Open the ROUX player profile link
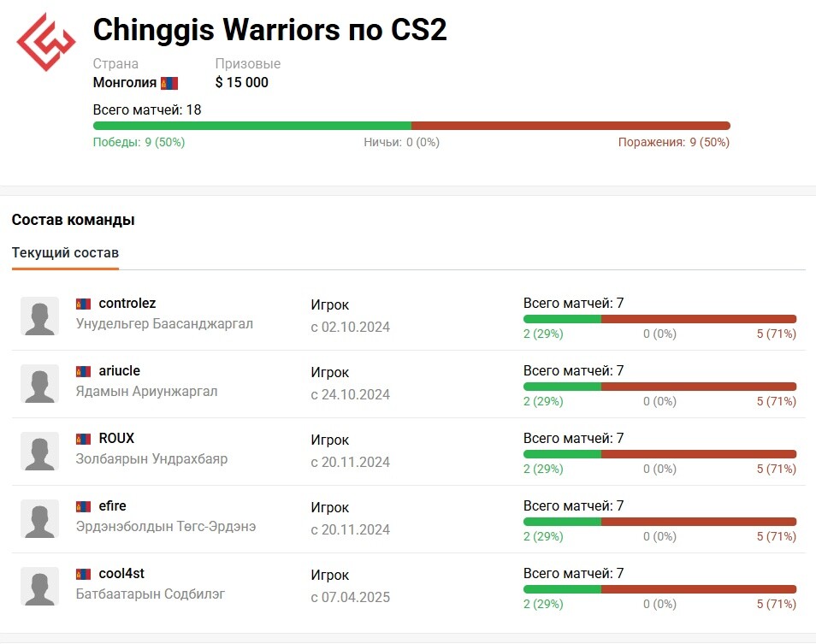The height and width of the screenshot is (644, 816). (117, 439)
